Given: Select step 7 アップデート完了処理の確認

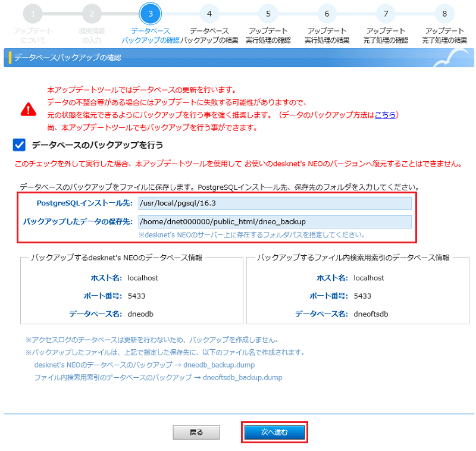Looking at the screenshot, I should point(386,13).
